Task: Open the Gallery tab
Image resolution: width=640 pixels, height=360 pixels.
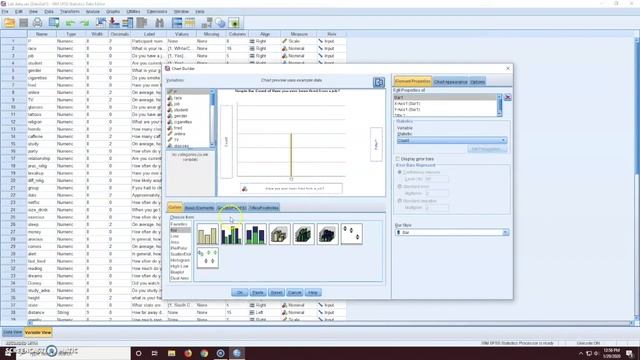Action: (x=175, y=207)
